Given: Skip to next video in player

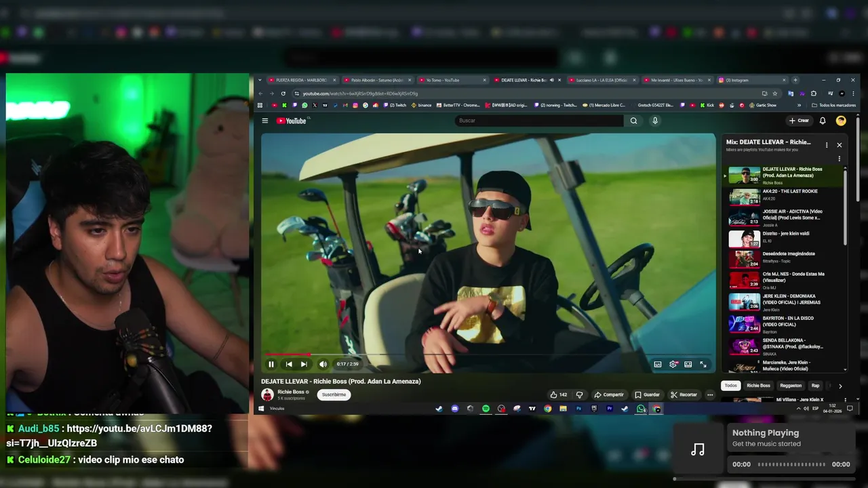Looking at the screenshot, I should click(304, 364).
